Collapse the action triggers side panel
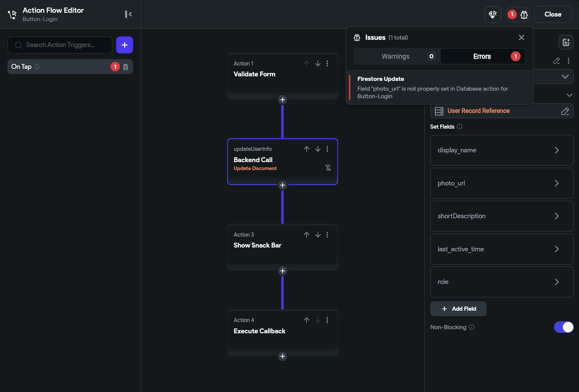Image resolution: width=579 pixels, height=392 pixels. tap(128, 14)
